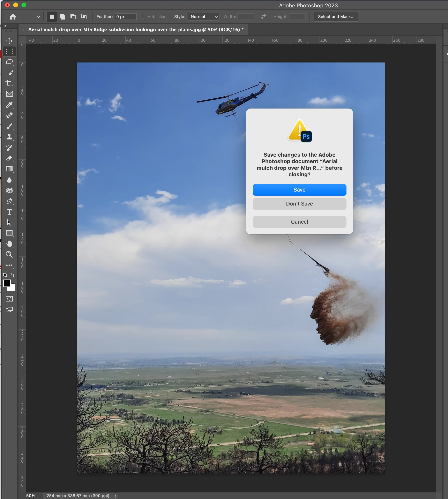Select the Clone Stamp tool

(9, 137)
